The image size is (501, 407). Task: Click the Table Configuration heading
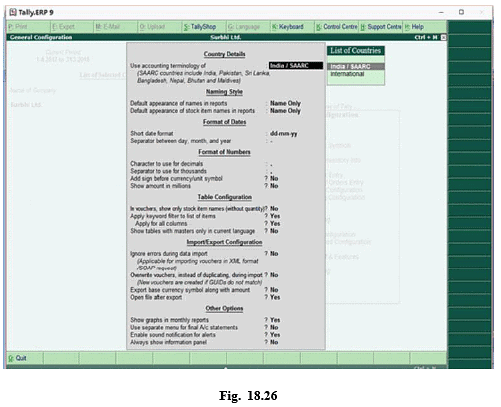click(224, 197)
